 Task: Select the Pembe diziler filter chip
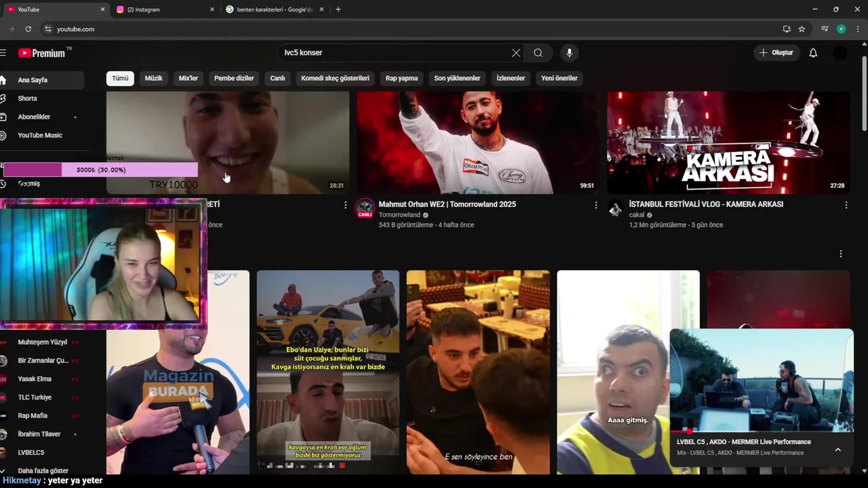click(234, 79)
